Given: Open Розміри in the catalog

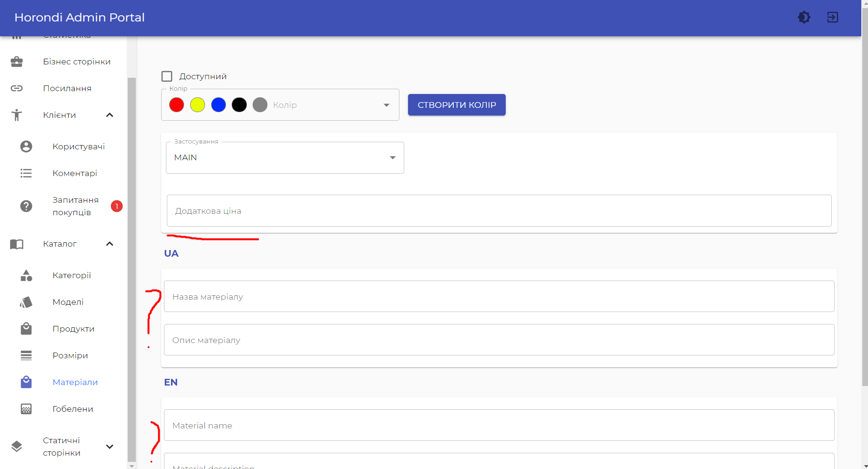Looking at the screenshot, I should [x=70, y=355].
